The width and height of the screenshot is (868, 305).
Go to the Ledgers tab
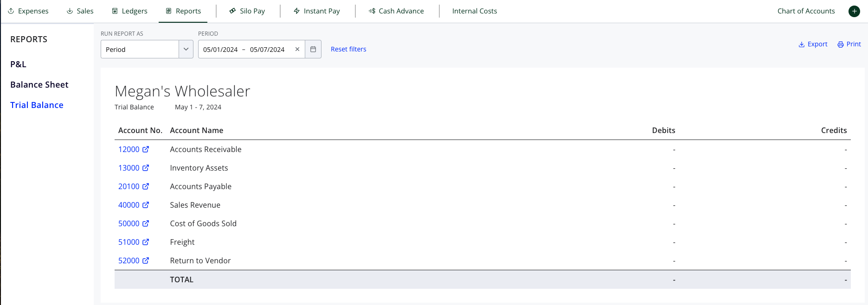click(x=130, y=11)
